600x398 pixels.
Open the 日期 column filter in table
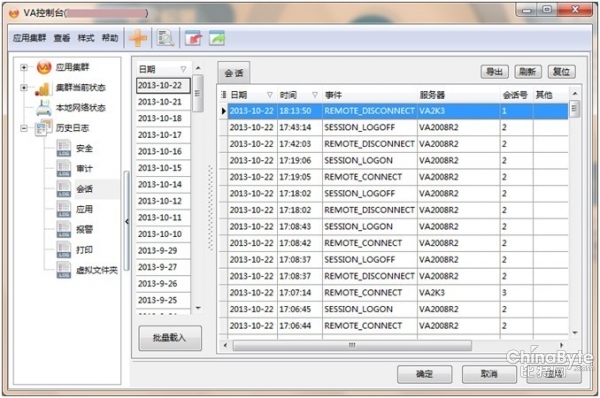[x=270, y=95]
